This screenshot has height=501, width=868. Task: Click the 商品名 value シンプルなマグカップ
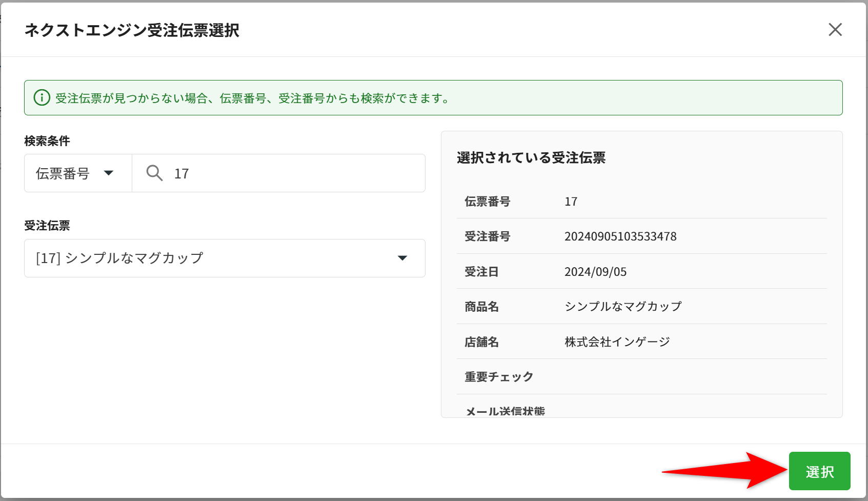(x=623, y=307)
